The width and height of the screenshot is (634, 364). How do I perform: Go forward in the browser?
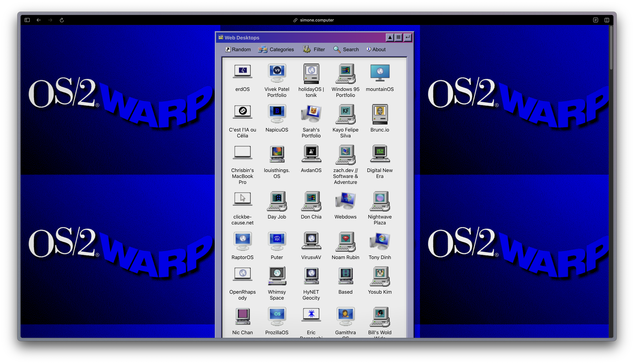(50, 20)
